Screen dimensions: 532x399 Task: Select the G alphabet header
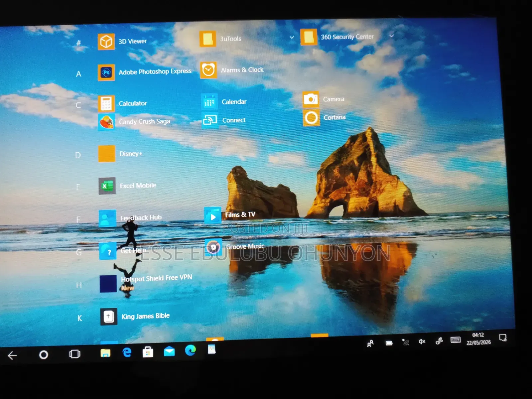78,252
